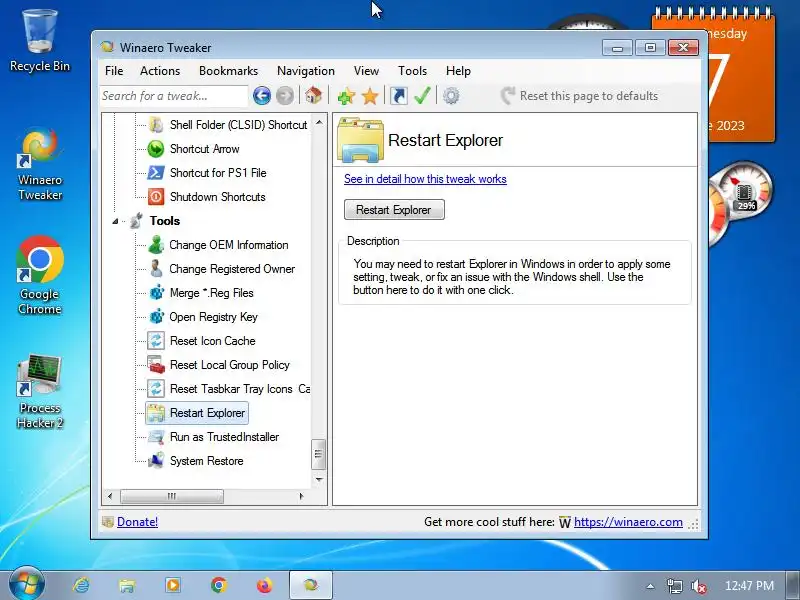Select the Google Chrome desktop shortcut
This screenshot has height=600, width=800.
(40, 276)
